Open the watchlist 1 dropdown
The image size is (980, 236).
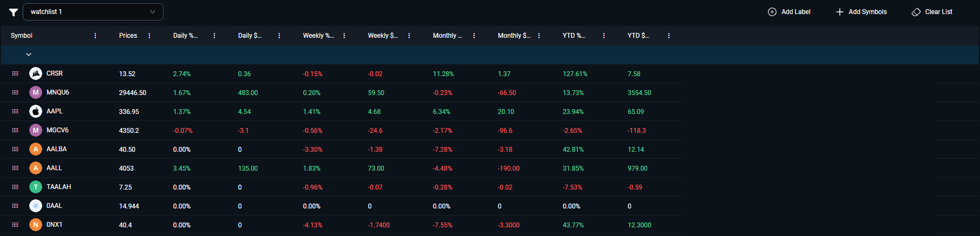(93, 12)
